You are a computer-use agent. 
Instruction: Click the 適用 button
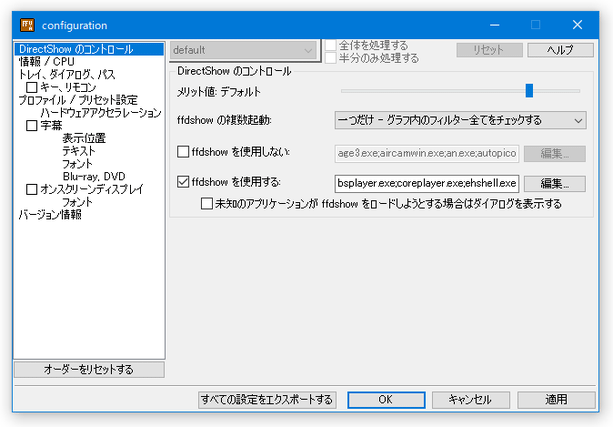tap(556, 400)
